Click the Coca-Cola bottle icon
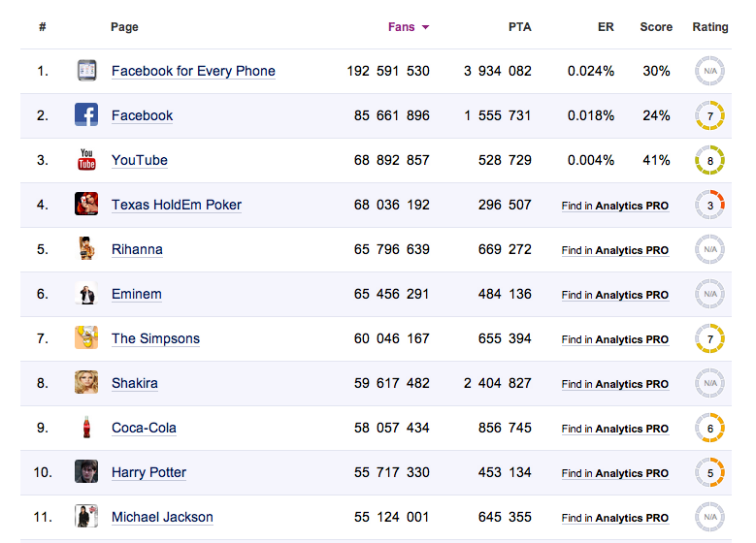756x543 pixels. [x=86, y=428]
